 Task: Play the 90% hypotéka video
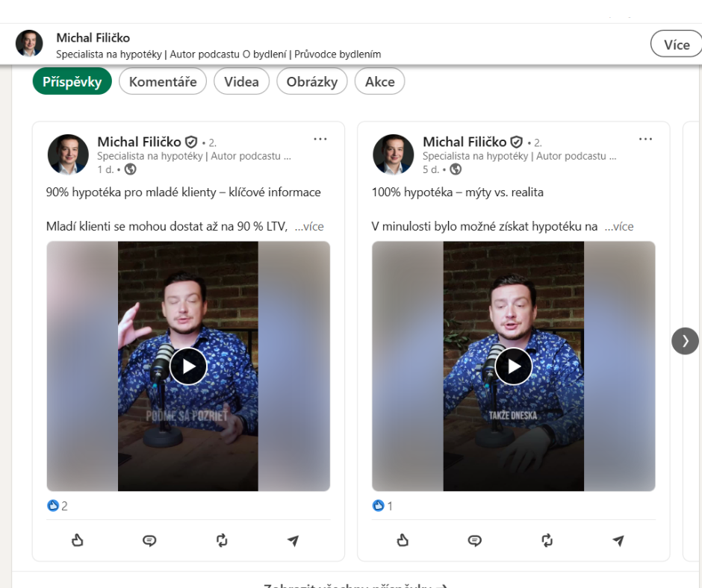click(188, 366)
